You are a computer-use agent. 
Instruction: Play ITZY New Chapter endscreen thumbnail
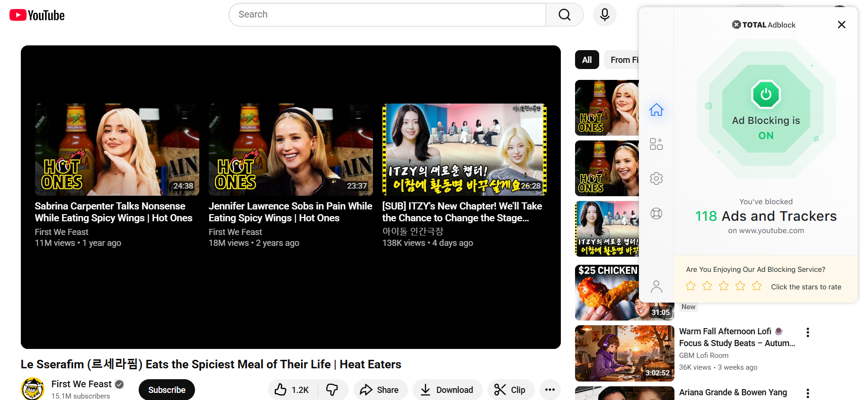click(x=464, y=149)
